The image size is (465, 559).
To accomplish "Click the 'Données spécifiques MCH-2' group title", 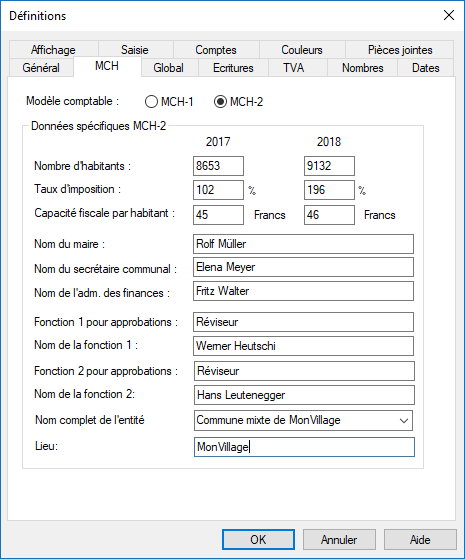I will click(98, 126).
